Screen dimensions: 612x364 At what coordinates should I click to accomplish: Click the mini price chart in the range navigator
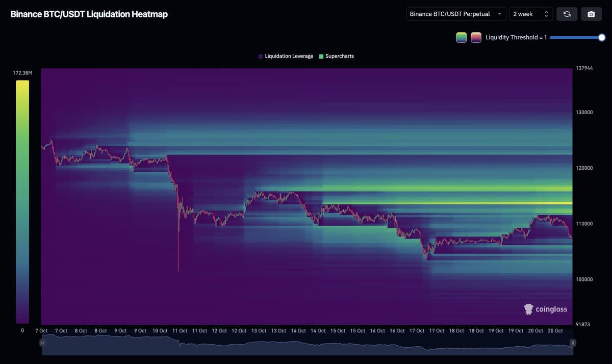tap(306, 346)
